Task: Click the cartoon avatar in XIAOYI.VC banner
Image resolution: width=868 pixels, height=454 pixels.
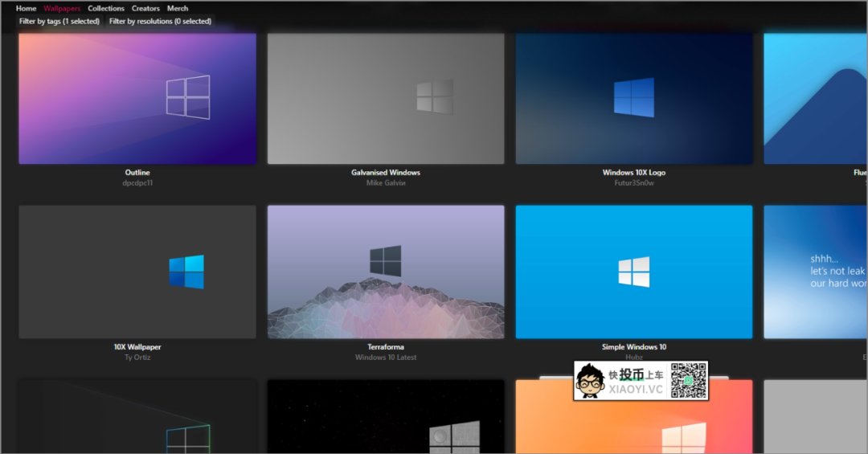Action: coord(591,381)
